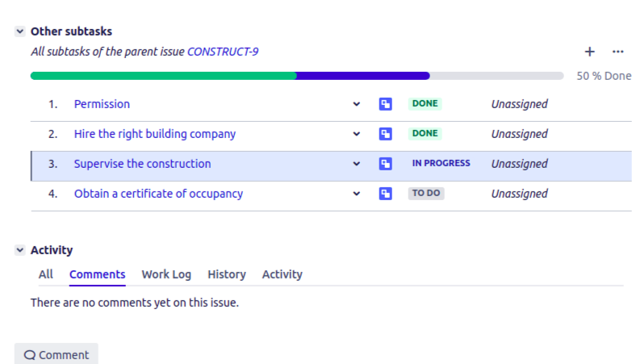Click the Comment button
Image resolution: width=640 pixels, height=364 pixels.
[56, 354]
